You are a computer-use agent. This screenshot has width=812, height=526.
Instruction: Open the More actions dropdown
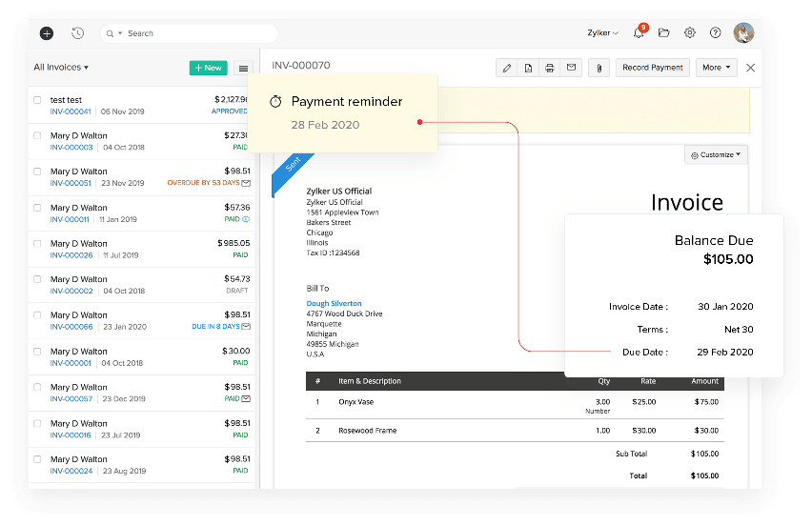tap(717, 68)
